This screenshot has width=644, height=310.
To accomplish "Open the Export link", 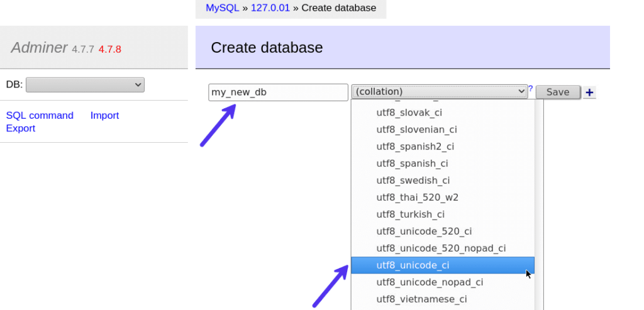I will [x=21, y=128].
